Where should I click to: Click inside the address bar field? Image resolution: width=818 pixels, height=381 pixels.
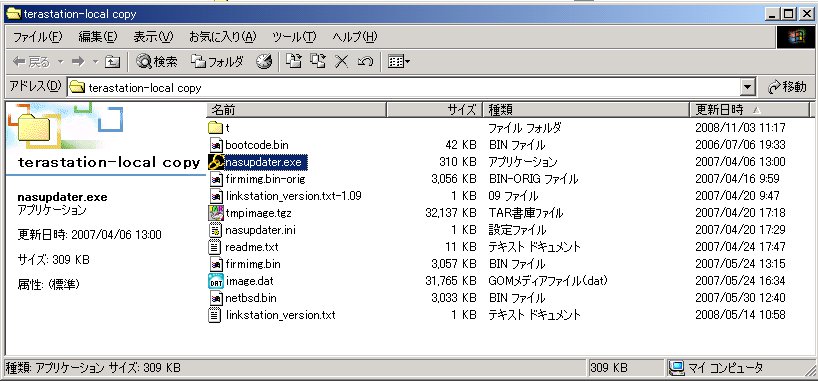[404, 87]
